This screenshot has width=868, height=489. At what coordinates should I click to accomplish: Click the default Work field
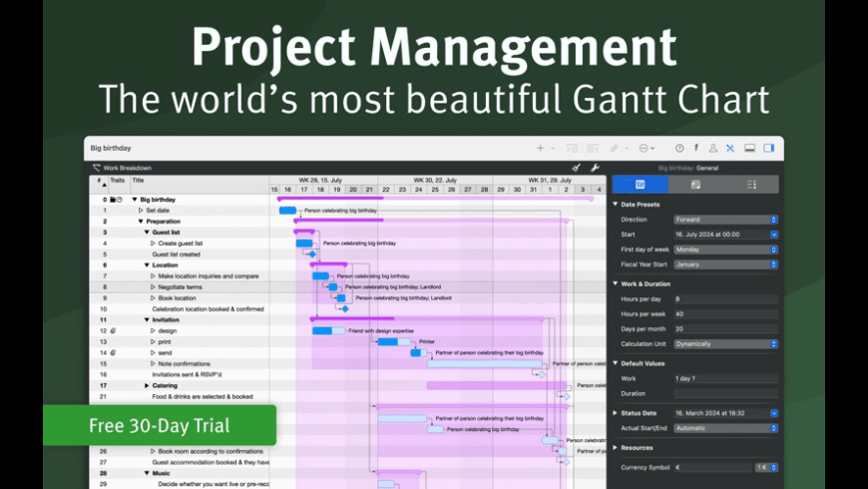tap(725, 379)
